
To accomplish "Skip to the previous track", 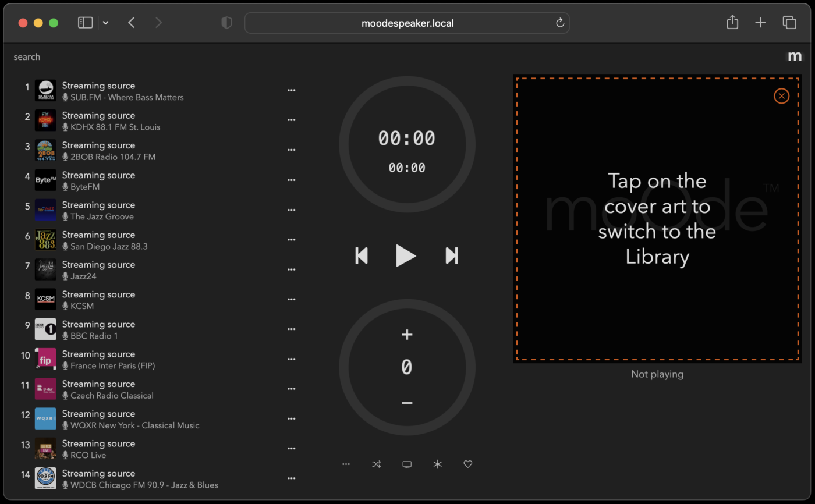I will (x=362, y=255).
